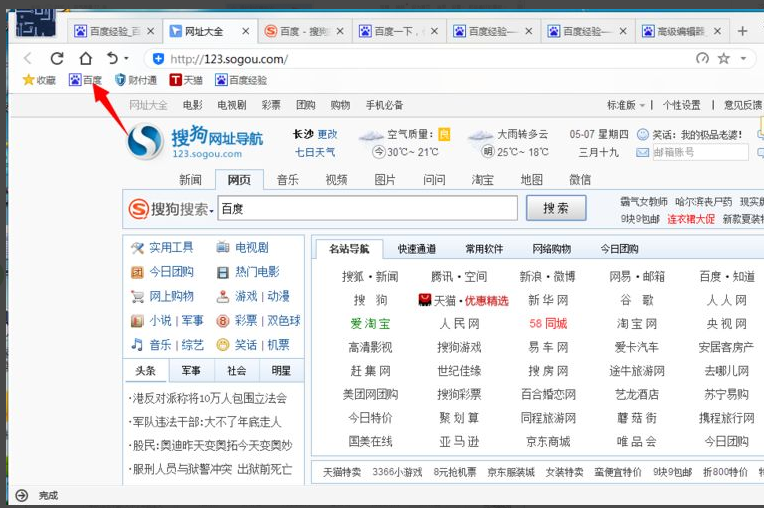Go to browser home page icon

click(85, 59)
